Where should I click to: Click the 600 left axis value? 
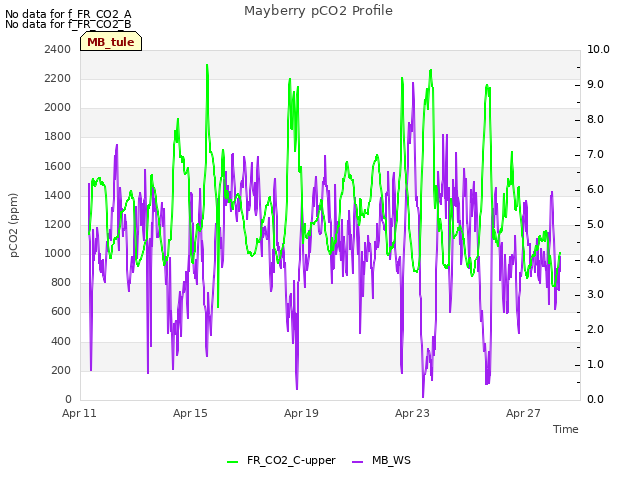pos(61,311)
